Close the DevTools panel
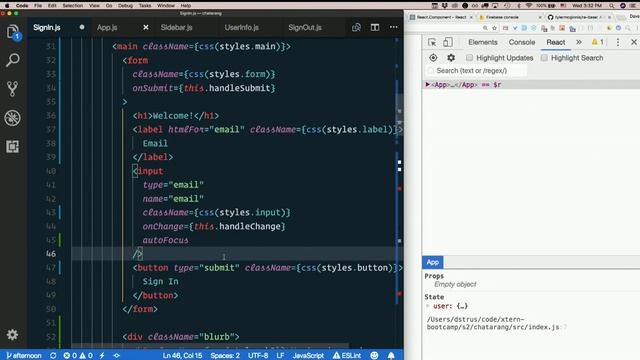 [634, 42]
